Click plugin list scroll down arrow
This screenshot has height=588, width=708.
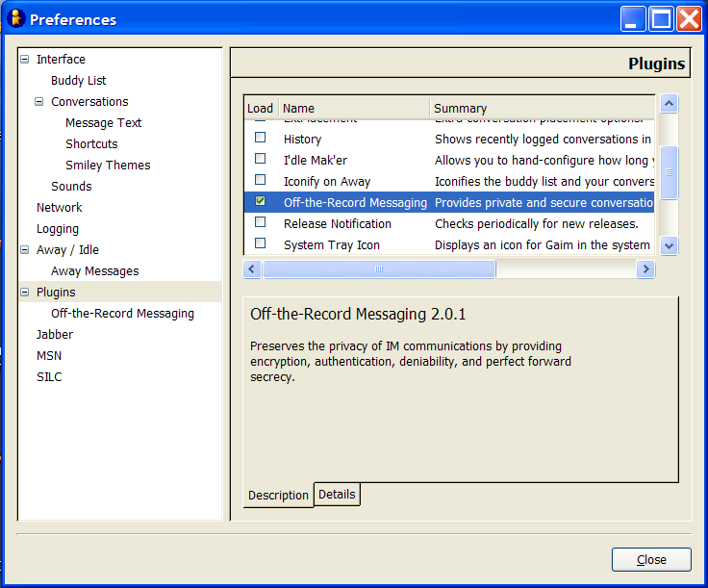coord(669,246)
